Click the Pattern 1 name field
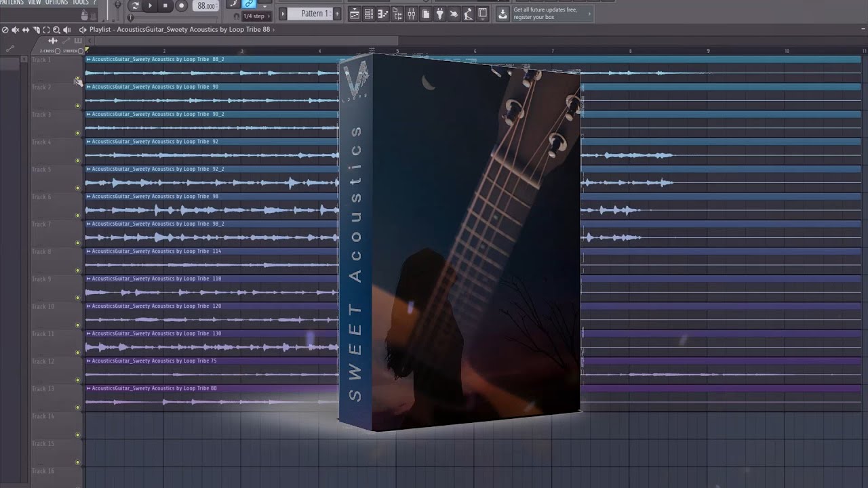 [310, 14]
